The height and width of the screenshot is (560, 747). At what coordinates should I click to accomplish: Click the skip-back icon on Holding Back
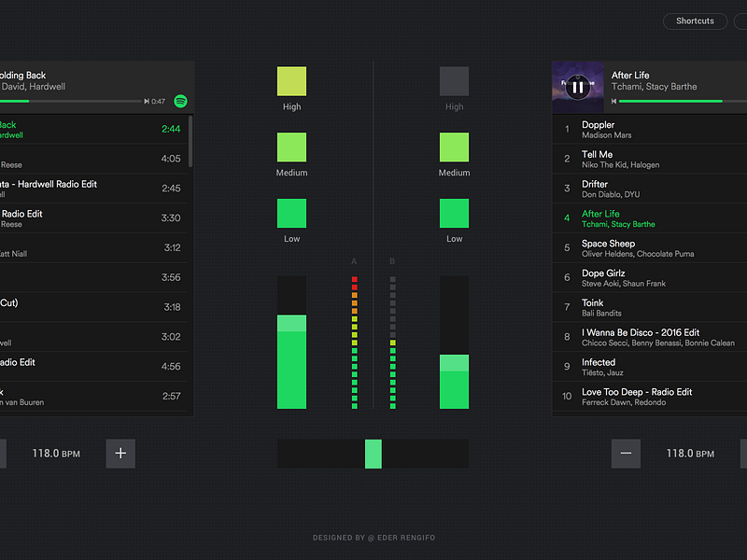(148, 102)
